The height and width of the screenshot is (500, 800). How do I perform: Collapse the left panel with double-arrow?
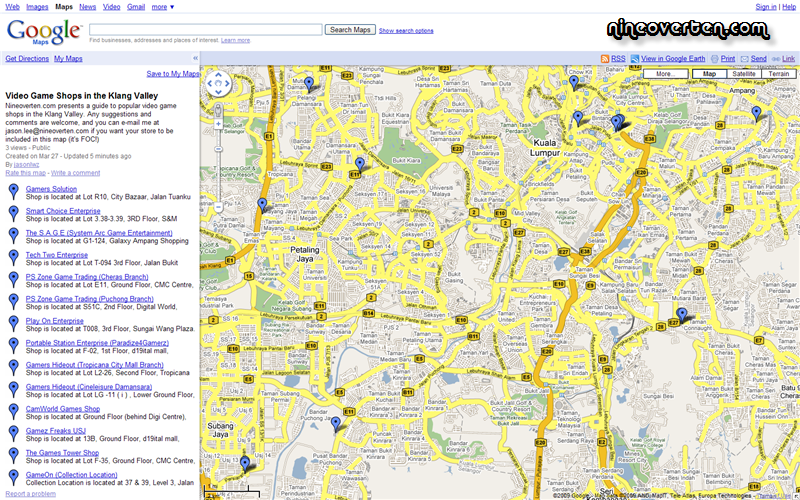(x=195, y=58)
